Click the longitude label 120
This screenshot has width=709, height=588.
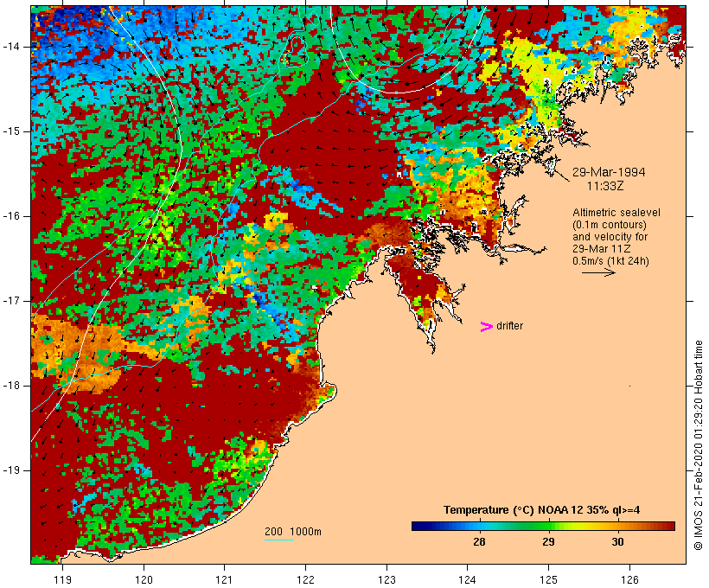pyautogui.click(x=144, y=580)
